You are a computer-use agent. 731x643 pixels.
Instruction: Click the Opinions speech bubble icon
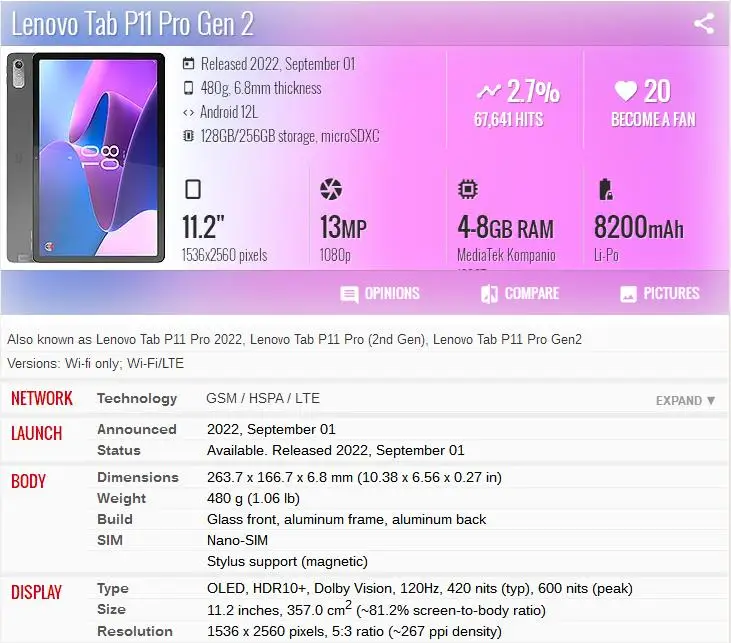[x=349, y=294]
